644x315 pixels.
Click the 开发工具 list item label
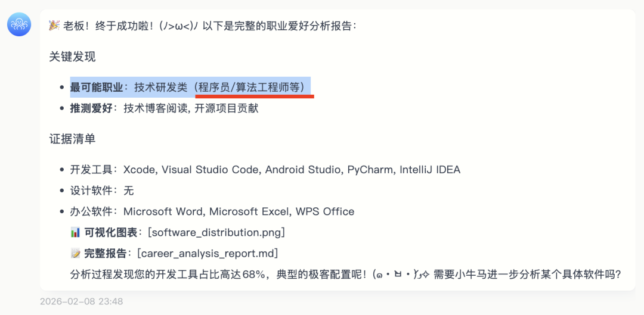[91, 170]
